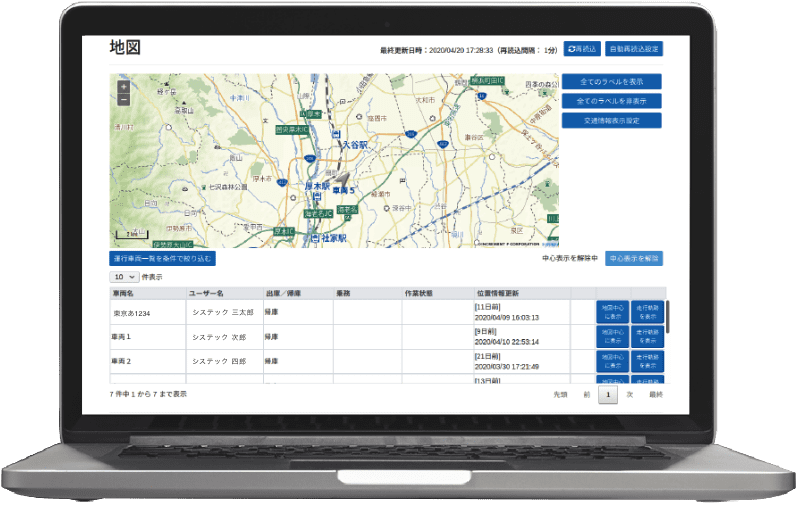The width and height of the screenshot is (799, 505).
Task: Show all labels with 全てのラベルを表示
Action: tap(611, 82)
